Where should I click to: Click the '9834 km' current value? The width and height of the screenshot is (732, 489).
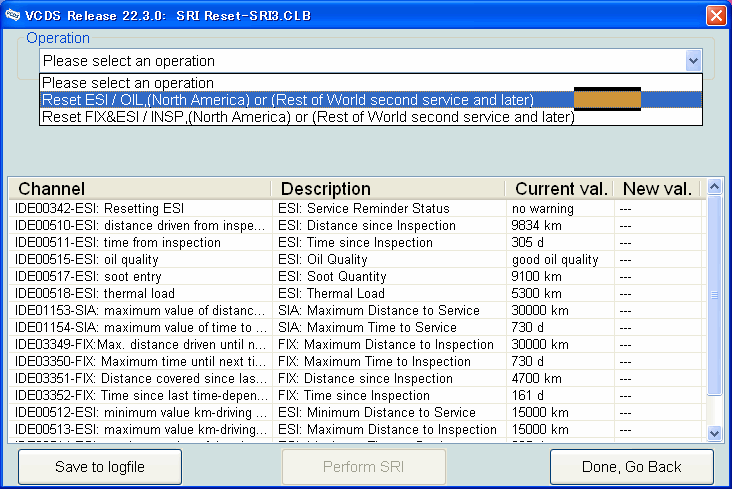536,226
